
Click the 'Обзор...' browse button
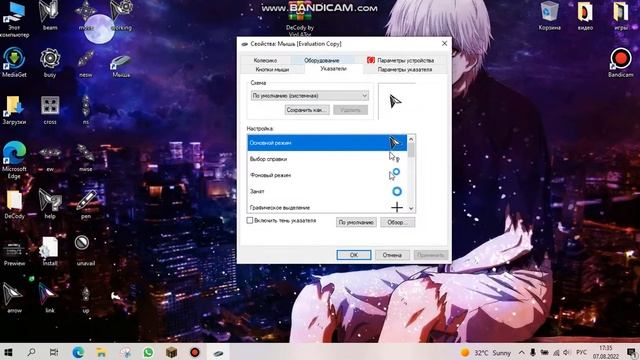tap(398, 222)
